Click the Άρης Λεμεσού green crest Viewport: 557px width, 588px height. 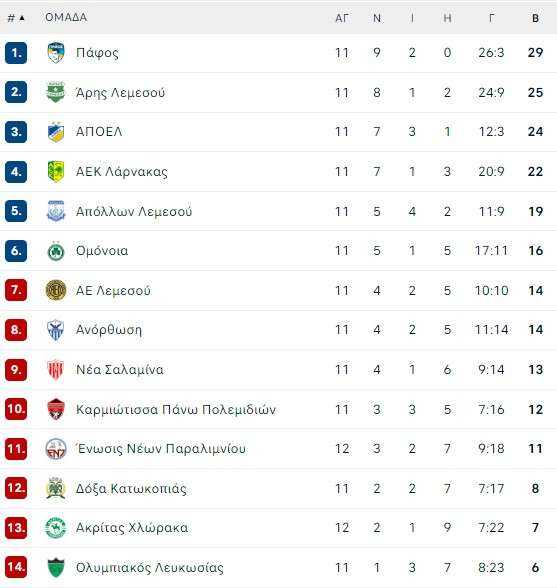(x=56, y=92)
